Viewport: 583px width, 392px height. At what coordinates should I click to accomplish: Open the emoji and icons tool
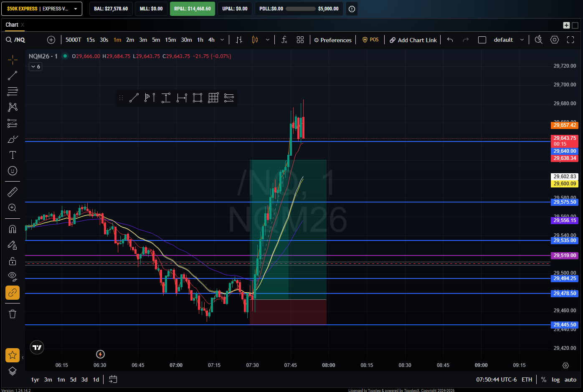pyautogui.click(x=13, y=171)
